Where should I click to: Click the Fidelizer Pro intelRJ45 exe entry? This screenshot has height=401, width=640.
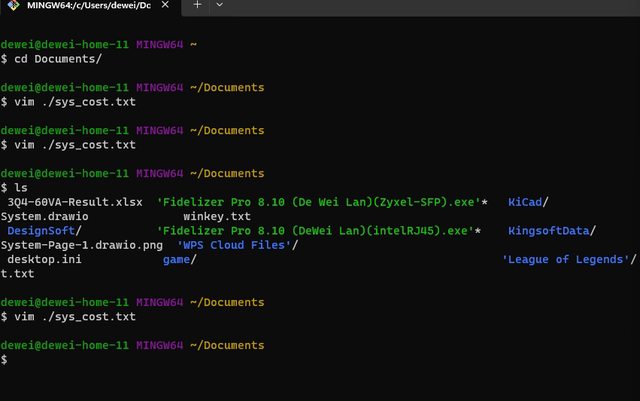317,231
